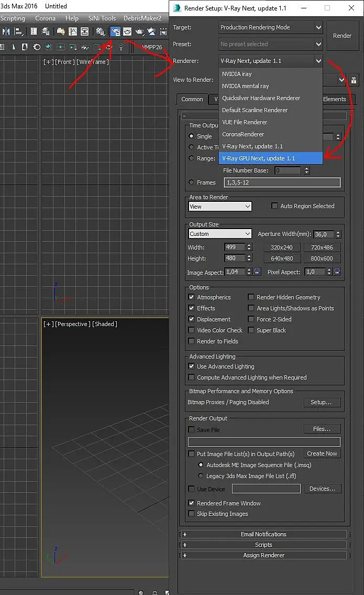Choose the 640x480 size preset
Screen dimensions: 364x595
pyautogui.click(x=282, y=258)
